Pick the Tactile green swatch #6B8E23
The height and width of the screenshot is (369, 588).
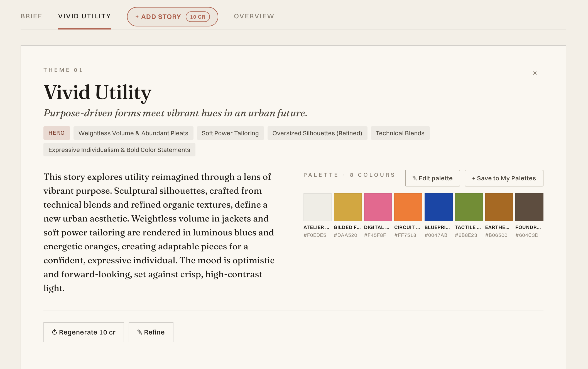point(469,207)
